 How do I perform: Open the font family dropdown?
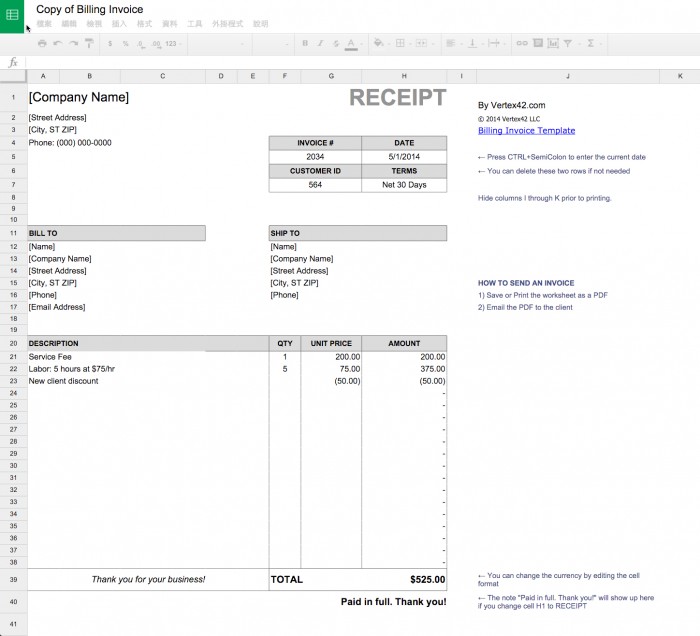[x=219, y=44]
